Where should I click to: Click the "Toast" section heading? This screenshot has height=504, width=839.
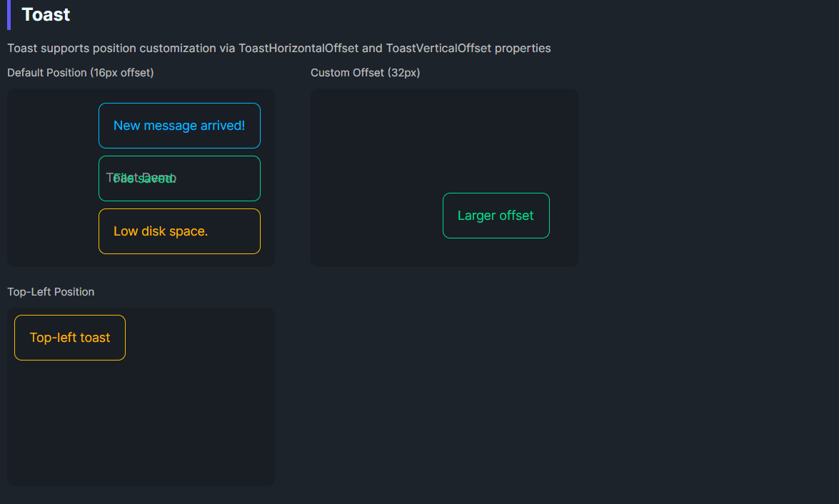coord(46,14)
